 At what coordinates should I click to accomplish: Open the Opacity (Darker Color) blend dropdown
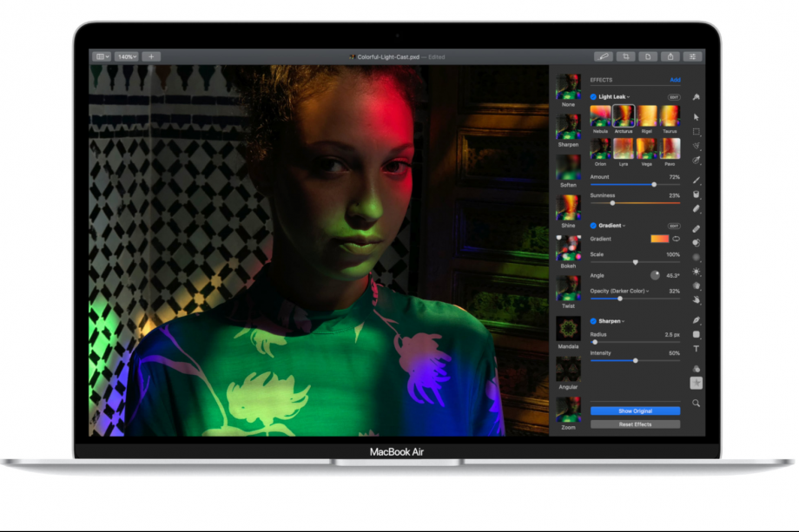pyautogui.click(x=619, y=292)
